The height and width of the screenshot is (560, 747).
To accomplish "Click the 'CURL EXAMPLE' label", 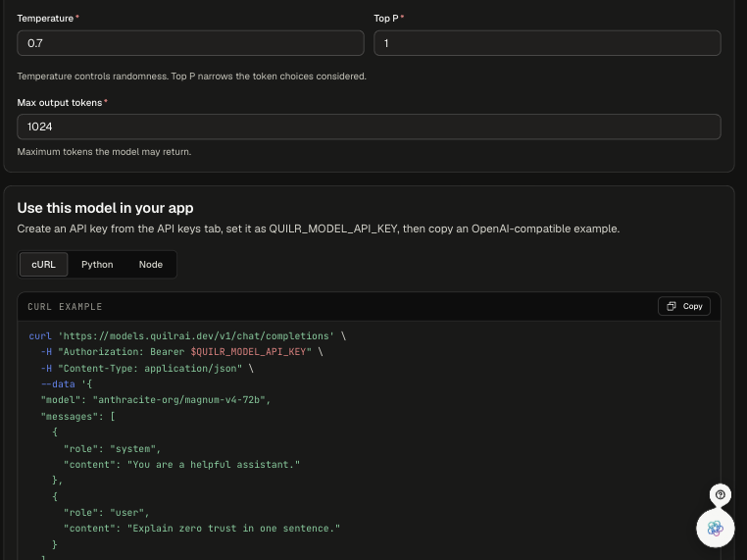I will pyautogui.click(x=65, y=307).
